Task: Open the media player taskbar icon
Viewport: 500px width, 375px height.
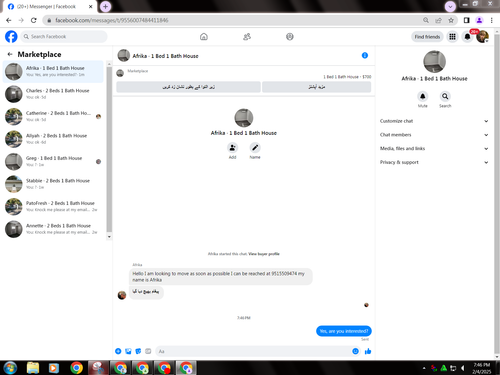Action: [x=53, y=368]
